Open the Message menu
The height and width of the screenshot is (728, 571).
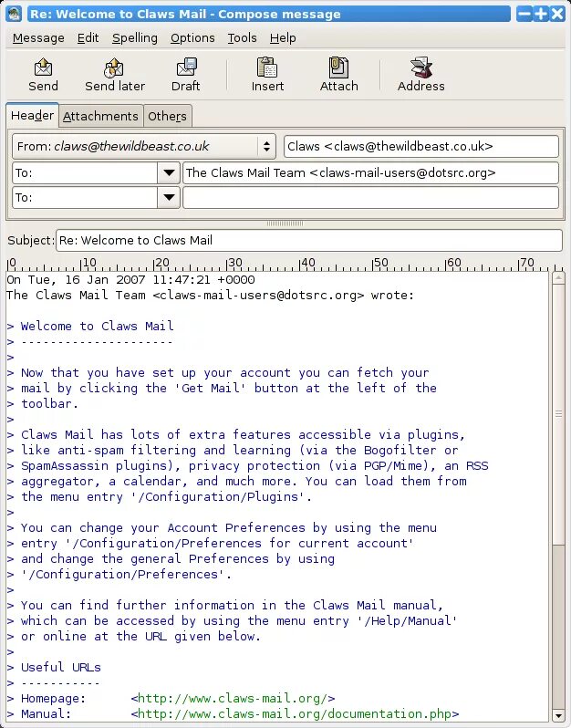click(38, 38)
